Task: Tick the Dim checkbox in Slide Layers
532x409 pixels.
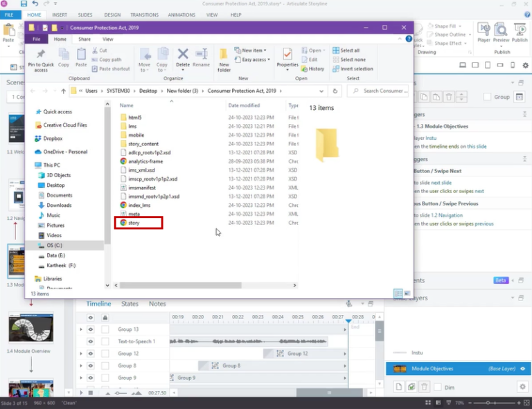Action: [x=438, y=386]
